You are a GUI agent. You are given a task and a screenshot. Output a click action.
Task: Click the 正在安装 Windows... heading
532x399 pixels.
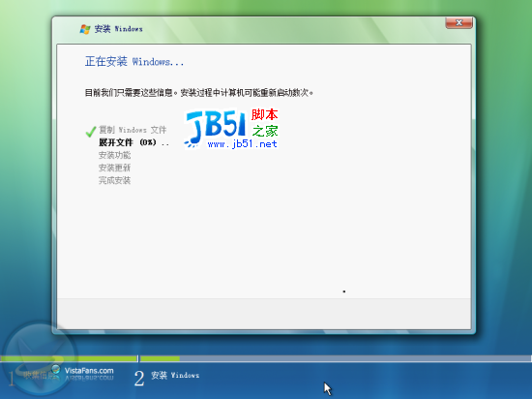pyautogui.click(x=134, y=62)
